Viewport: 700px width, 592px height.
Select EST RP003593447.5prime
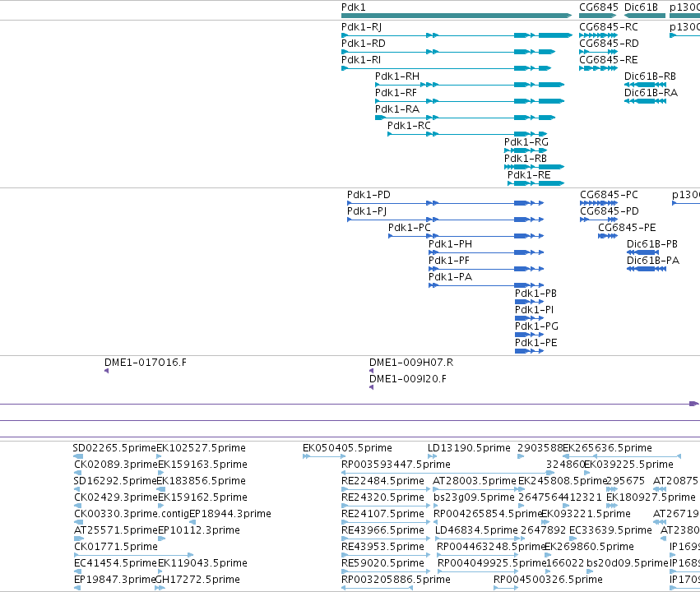click(x=447, y=473)
